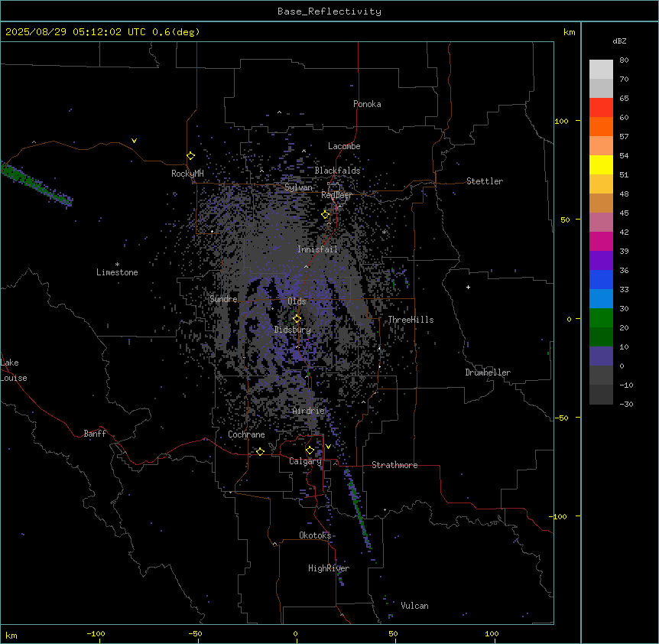Select the white asterisk above Limestone label
This screenshot has height=644, width=659.
coord(117,265)
